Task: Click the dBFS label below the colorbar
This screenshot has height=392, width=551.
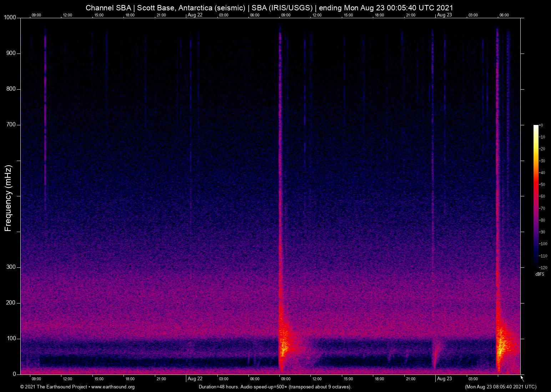Action: tap(540, 274)
